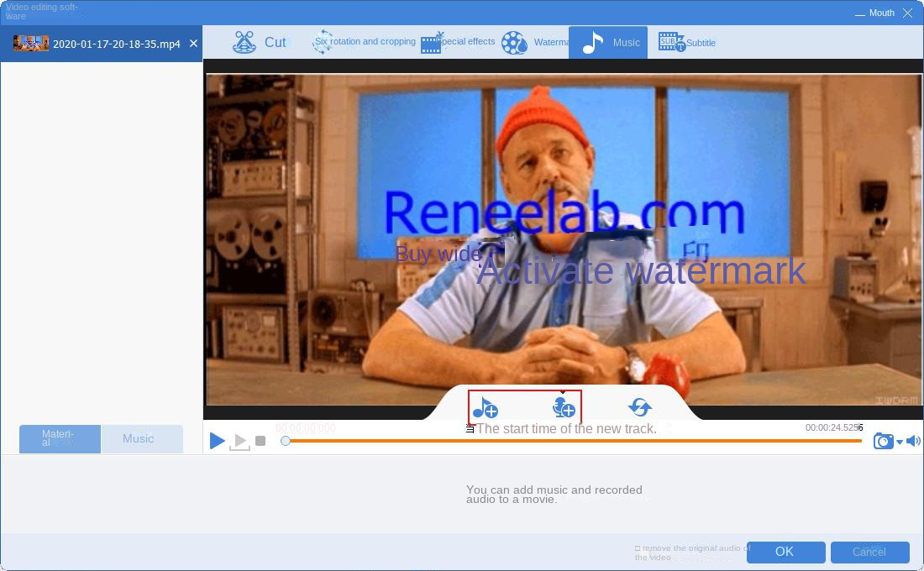Screen dimensions: 924x571
Task: Click the orange timeline progress bar
Action: 575,441
